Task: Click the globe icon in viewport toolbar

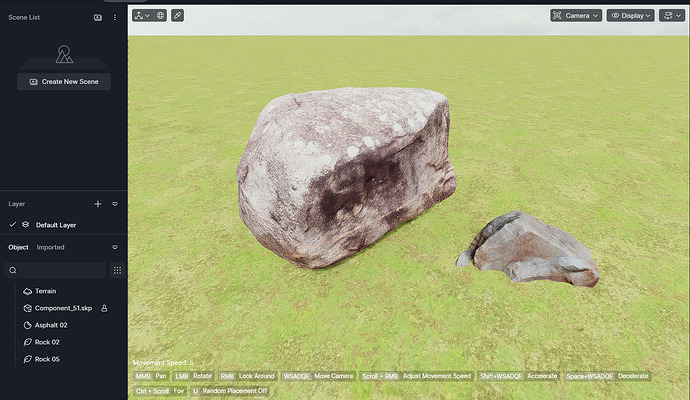Action: coord(160,16)
